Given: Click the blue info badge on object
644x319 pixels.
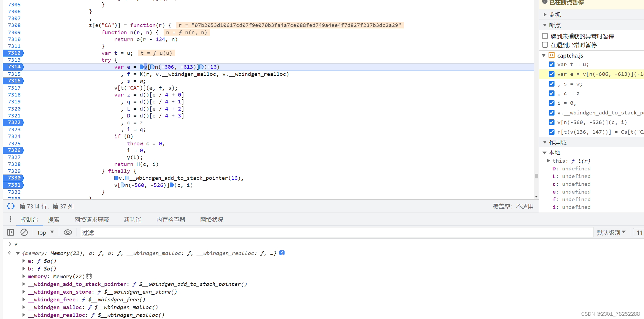Looking at the screenshot, I should click(x=282, y=253).
